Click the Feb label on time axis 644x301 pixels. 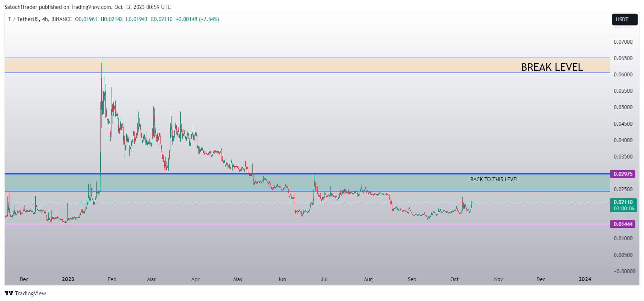pyautogui.click(x=112, y=279)
